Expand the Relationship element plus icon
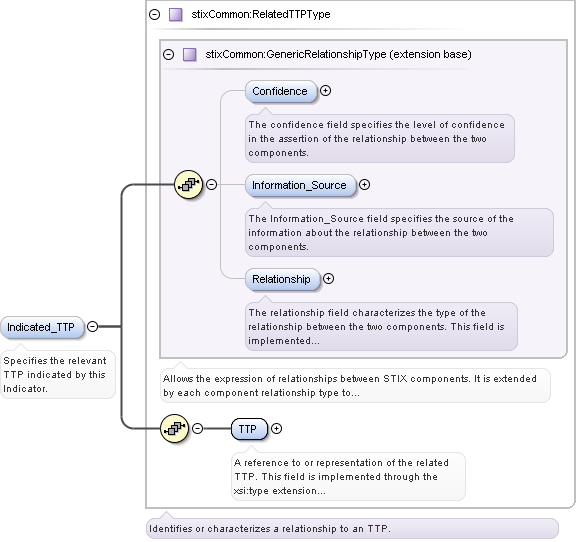The height and width of the screenshot is (542, 577). 328,279
